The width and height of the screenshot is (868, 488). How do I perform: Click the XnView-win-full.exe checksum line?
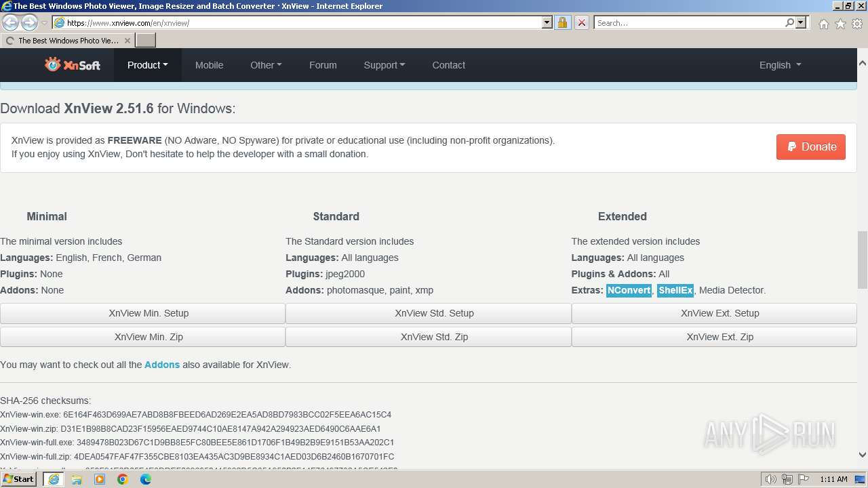coord(197,443)
